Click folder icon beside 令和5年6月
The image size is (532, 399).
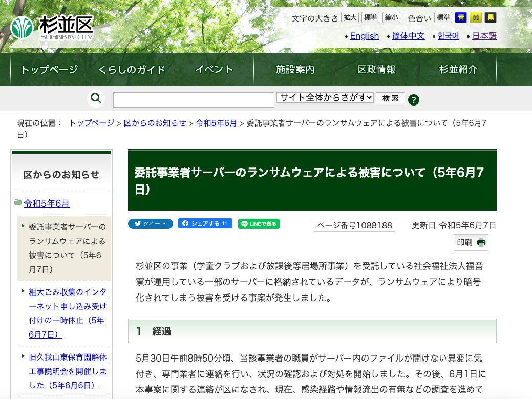click(18, 202)
